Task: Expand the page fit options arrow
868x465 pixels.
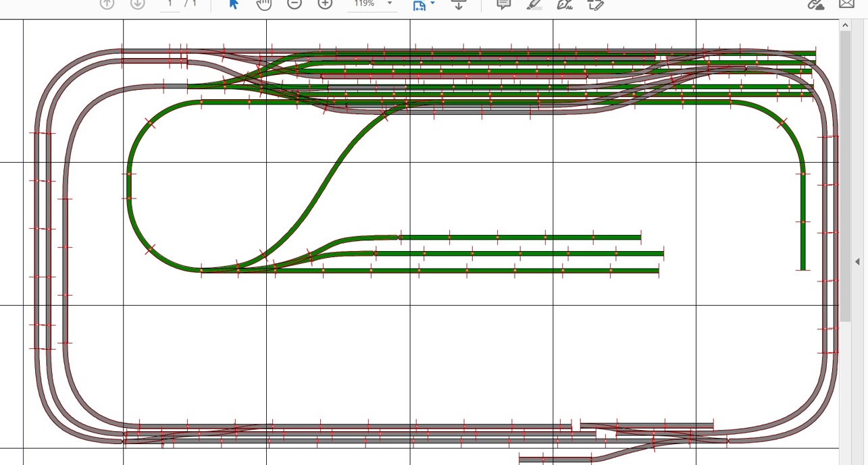Action: 432,3
